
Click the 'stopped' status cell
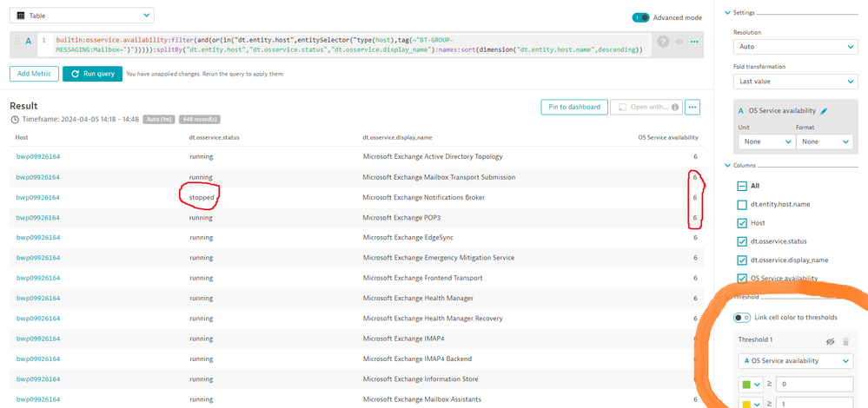pyautogui.click(x=202, y=197)
